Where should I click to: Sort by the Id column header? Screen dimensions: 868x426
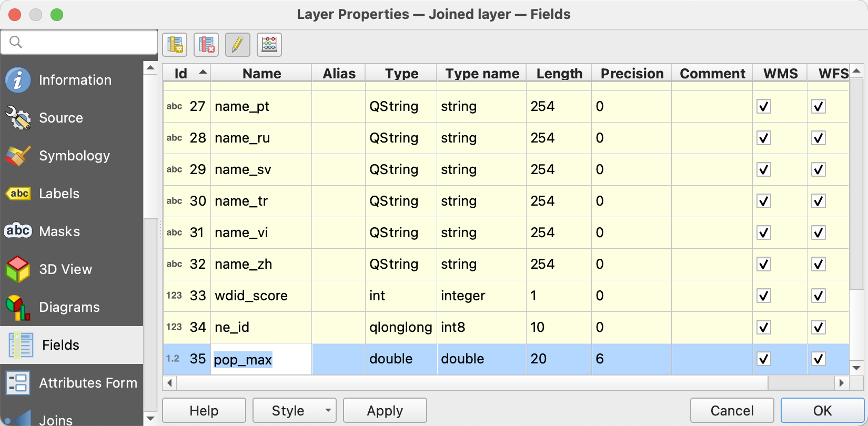point(186,74)
